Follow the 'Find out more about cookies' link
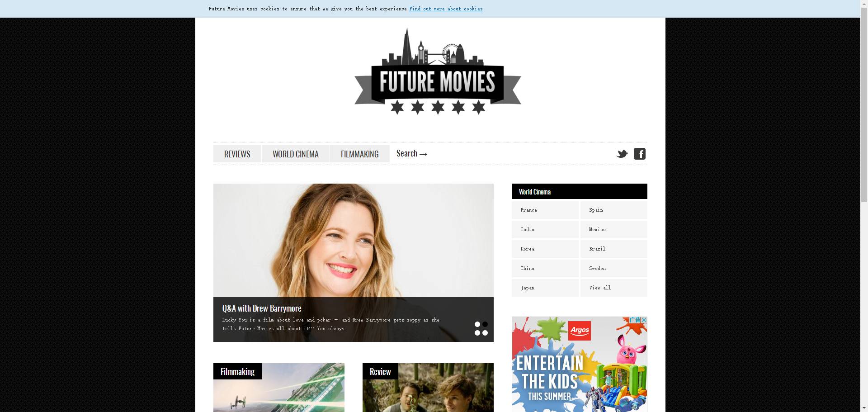The height and width of the screenshot is (412, 868). [x=446, y=9]
